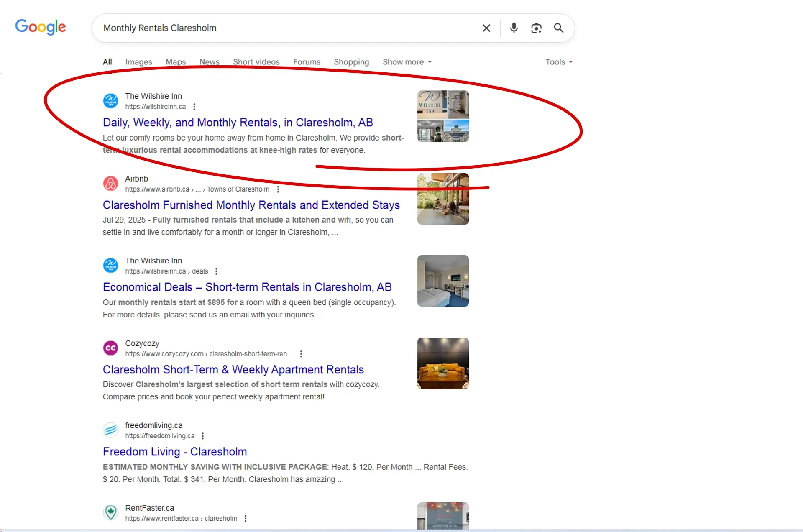Screen dimensions: 803x532
Task: Click the RentFaster.ca site name
Action: tap(150, 508)
